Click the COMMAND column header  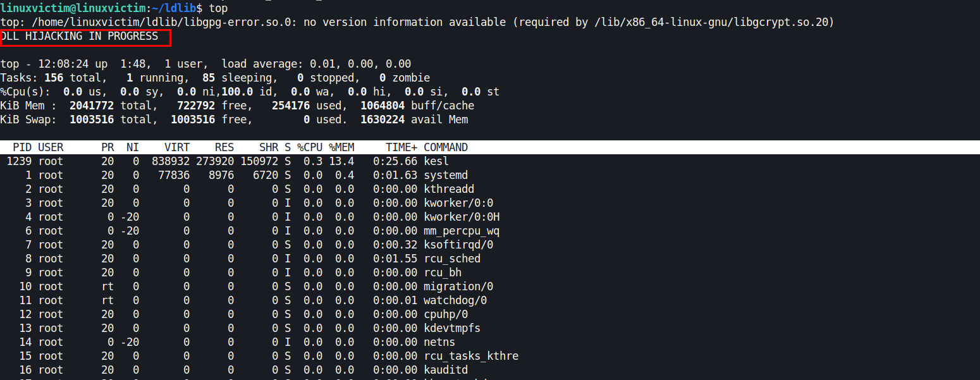point(446,147)
